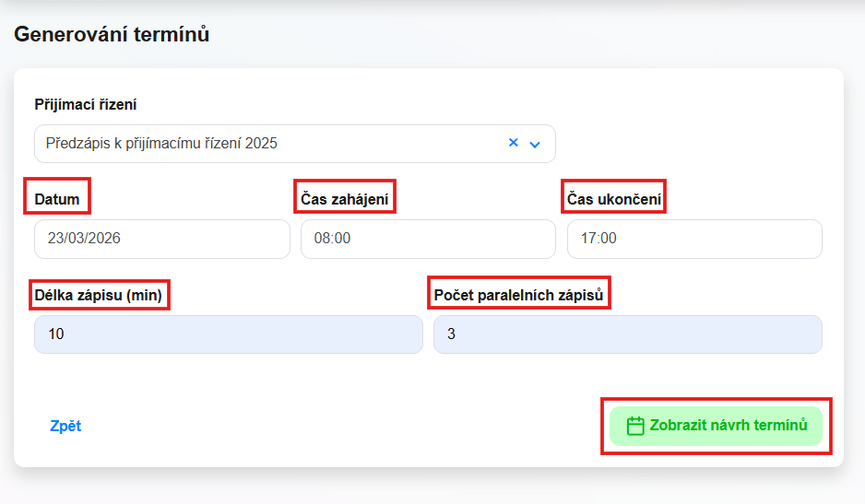Go back via the Zpět link
The width and height of the screenshot is (865, 504).
[x=65, y=426]
